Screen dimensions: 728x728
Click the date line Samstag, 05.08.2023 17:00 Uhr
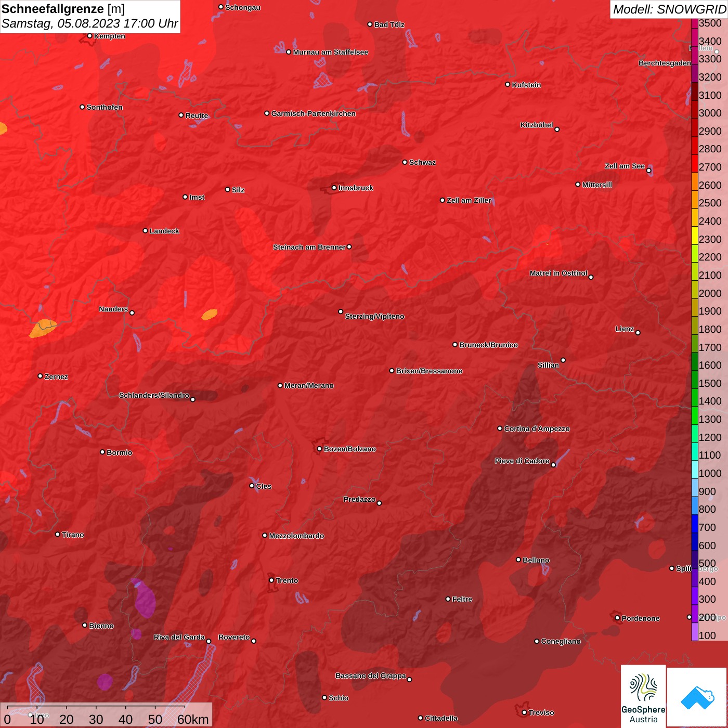(89, 24)
